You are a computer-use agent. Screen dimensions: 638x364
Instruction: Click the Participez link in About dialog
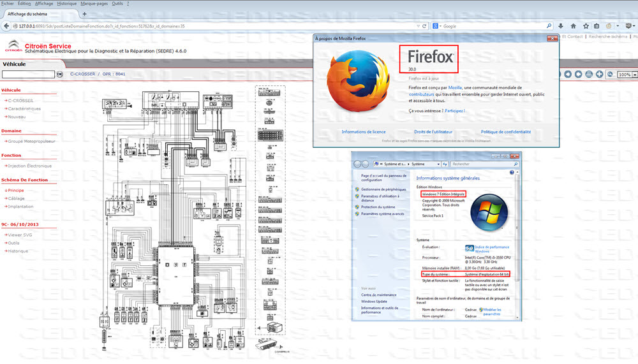[x=454, y=111]
